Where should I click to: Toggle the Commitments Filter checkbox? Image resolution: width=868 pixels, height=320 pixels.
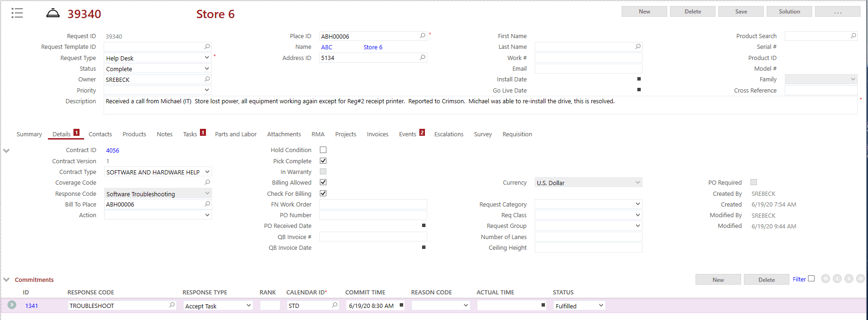[811, 279]
